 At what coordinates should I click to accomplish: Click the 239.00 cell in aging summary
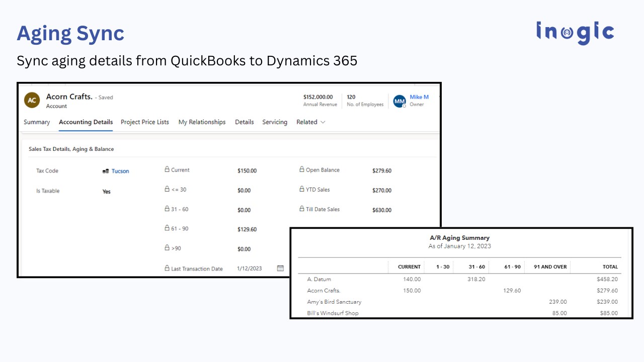pyautogui.click(x=558, y=302)
